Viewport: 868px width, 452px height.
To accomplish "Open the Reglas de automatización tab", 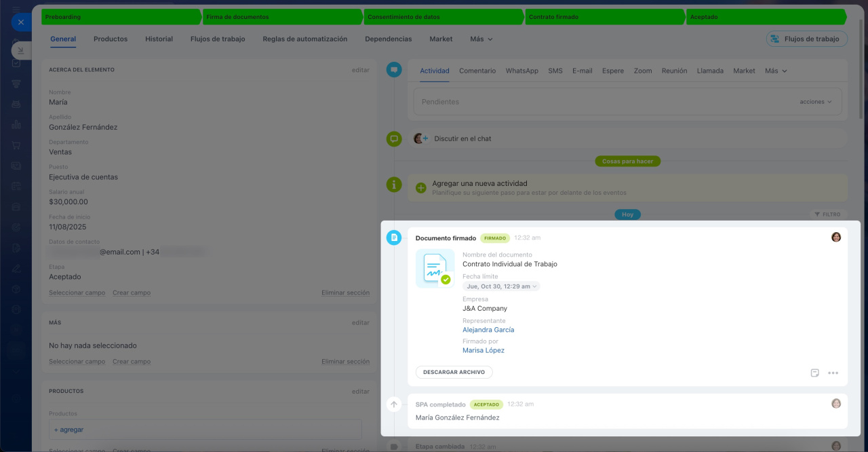I will (x=305, y=39).
